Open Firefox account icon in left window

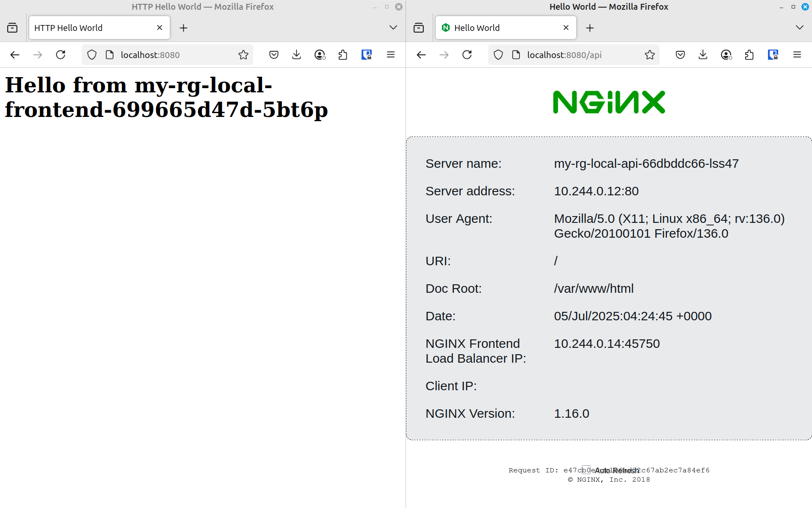click(320, 55)
